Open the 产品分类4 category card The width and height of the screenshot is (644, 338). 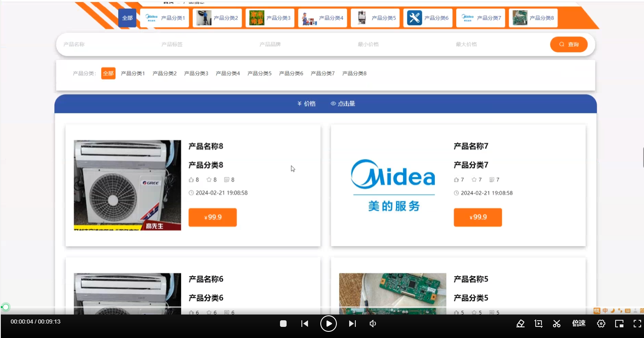[x=322, y=18]
